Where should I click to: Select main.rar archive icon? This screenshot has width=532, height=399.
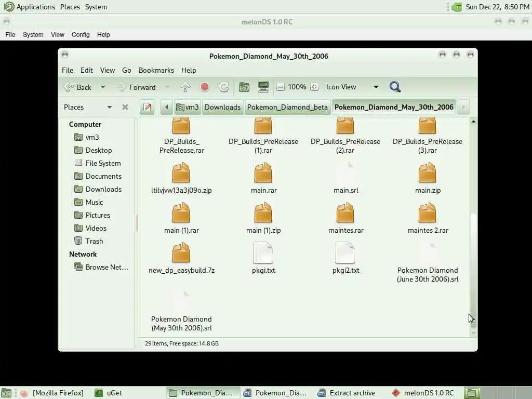pyautogui.click(x=263, y=172)
